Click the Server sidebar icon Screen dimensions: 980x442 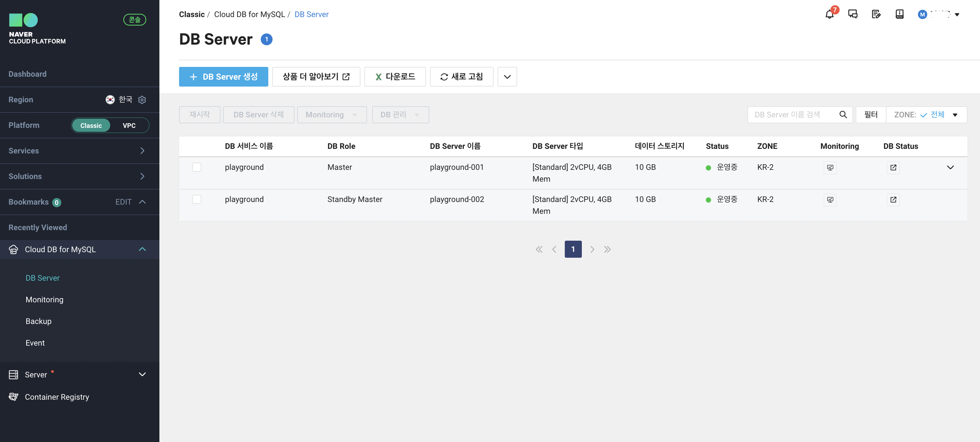coord(13,375)
